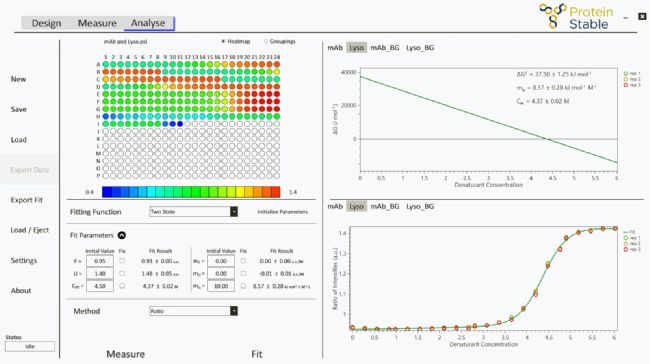Click the Protein Stable logo
Screen dimensions: 650x364
[577, 17]
